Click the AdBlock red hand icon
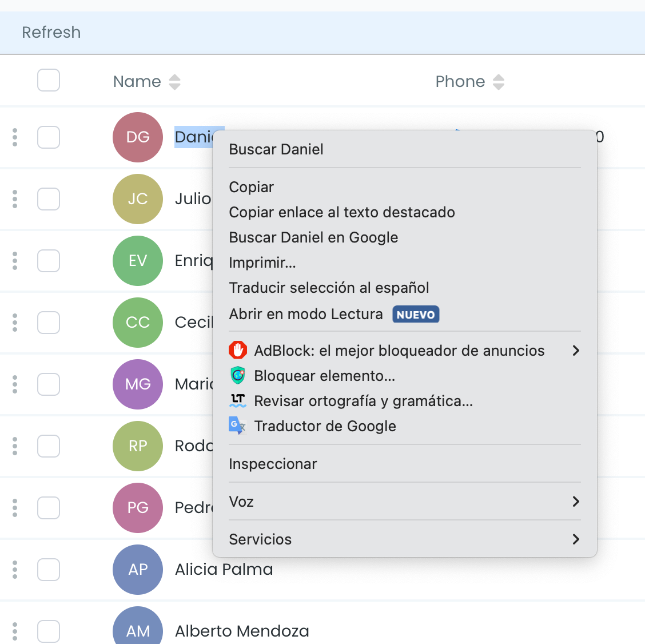645x644 pixels. pos(238,350)
